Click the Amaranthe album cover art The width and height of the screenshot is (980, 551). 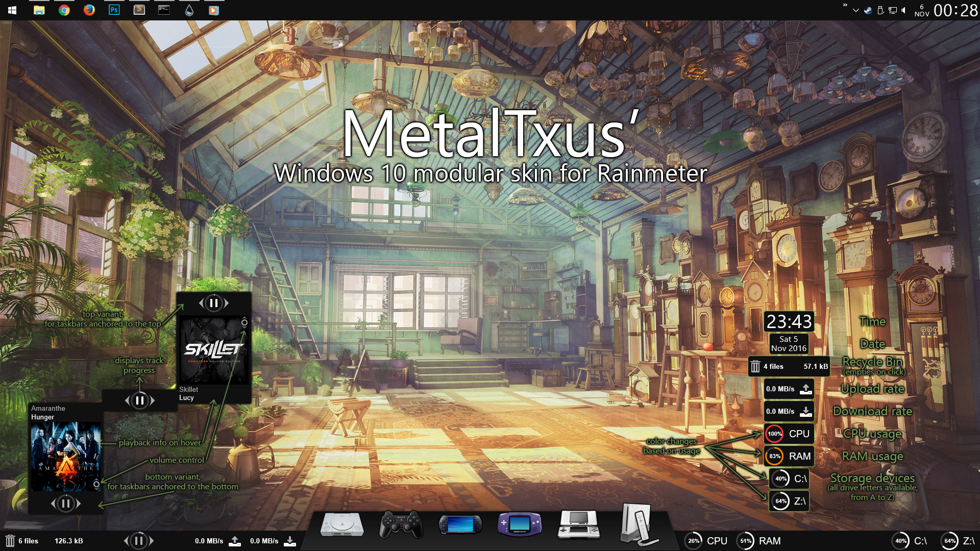[65, 457]
